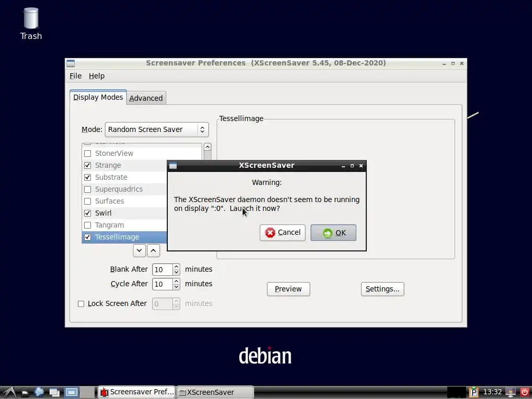
Task: Click the red power logout icon
Action: 525,392
